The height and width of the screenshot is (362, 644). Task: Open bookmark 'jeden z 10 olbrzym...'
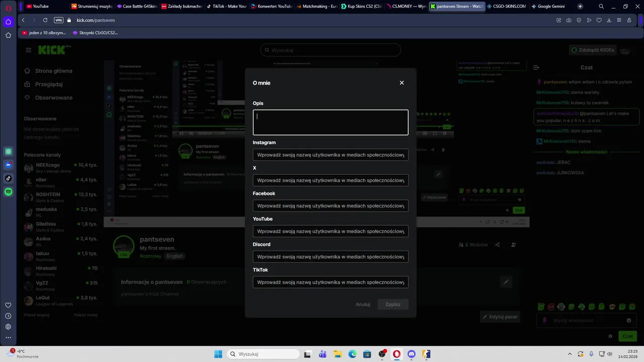(x=44, y=33)
